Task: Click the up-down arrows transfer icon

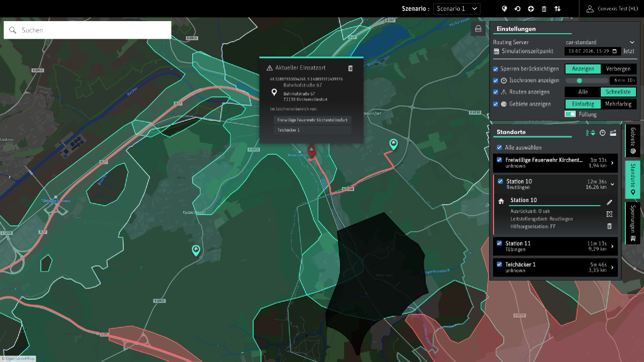Action: click(557, 9)
